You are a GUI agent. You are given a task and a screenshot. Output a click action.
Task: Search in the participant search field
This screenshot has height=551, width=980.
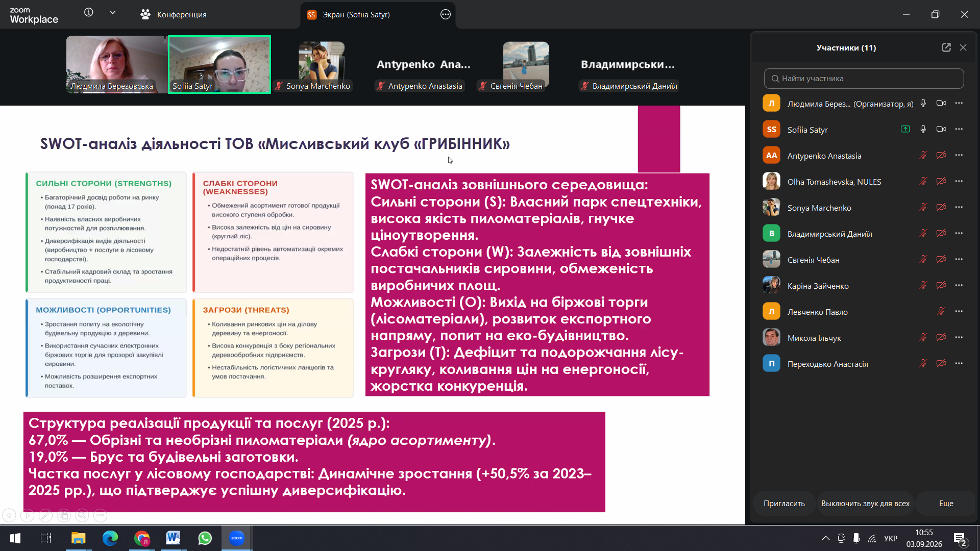click(864, 79)
